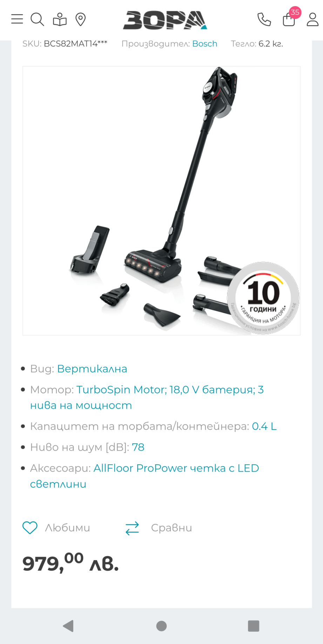Screen dimensions: 323x644
Task: Tap the heart favorites icon
Action: click(30, 528)
